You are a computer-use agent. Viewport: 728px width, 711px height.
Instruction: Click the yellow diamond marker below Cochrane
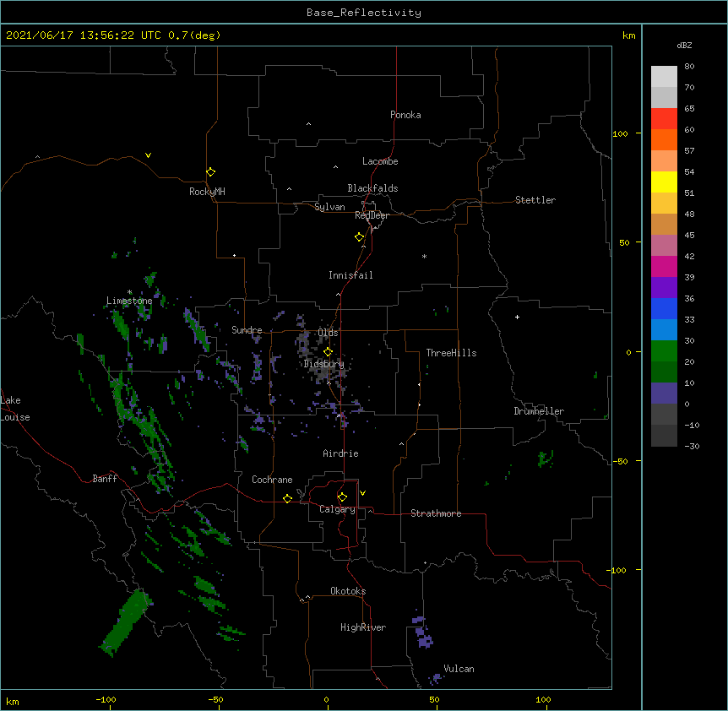click(x=287, y=498)
